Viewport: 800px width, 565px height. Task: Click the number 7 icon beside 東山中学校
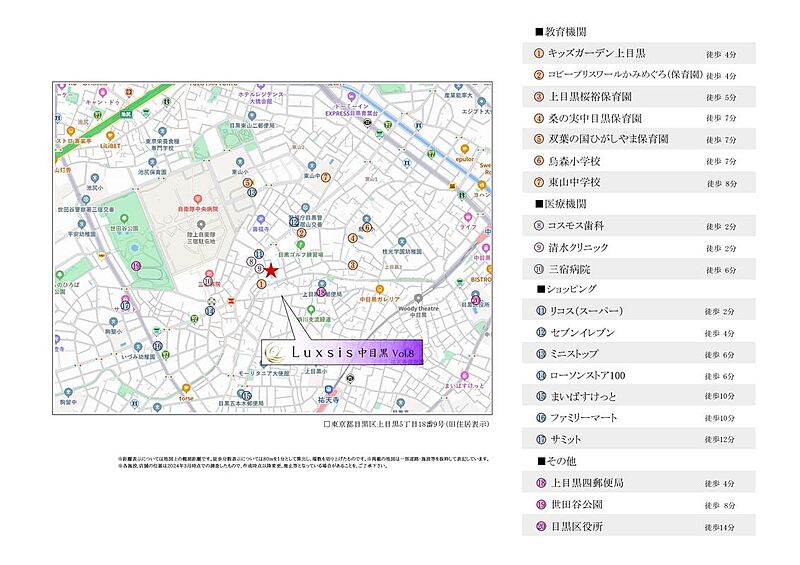pos(539,182)
